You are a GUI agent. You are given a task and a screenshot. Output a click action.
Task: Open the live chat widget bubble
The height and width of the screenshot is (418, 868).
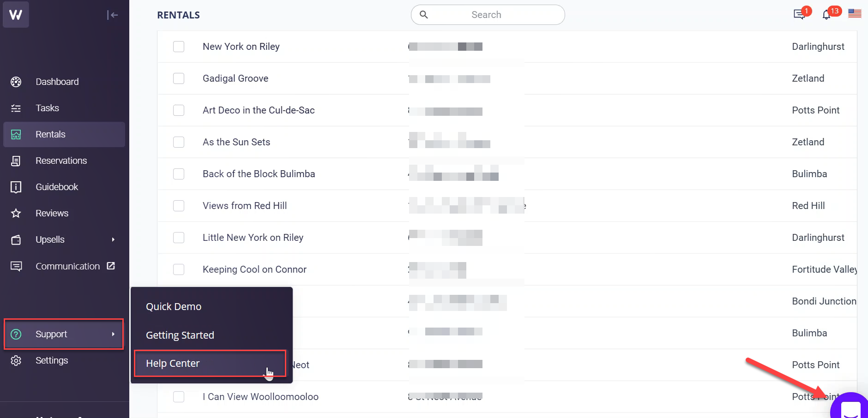850,408
